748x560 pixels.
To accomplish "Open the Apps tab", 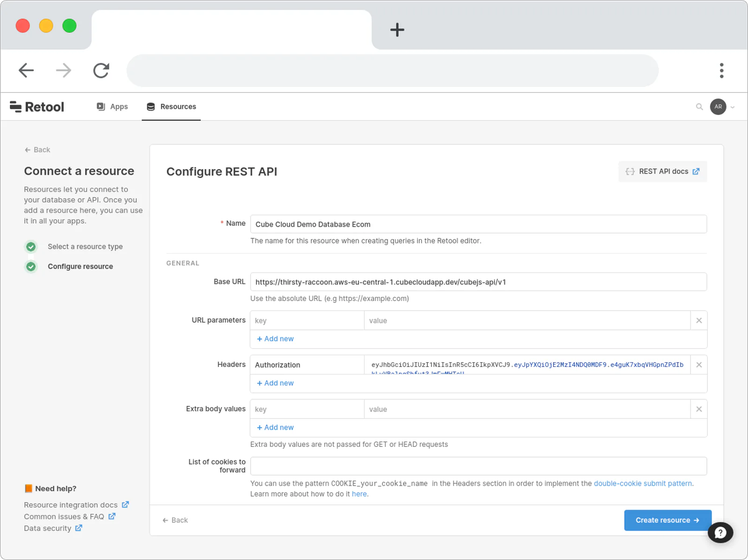I will 112,107.
